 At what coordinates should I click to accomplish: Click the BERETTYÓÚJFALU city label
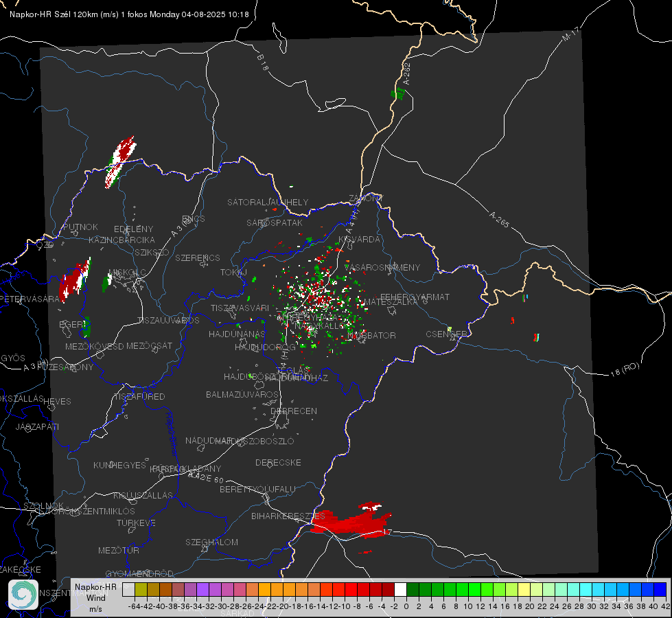pos(257,490)
